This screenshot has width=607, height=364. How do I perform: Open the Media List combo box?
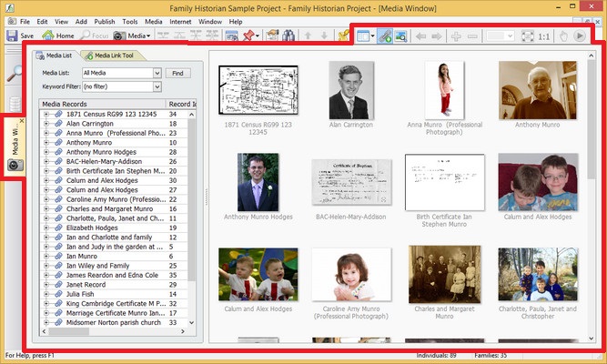pyautogui.click(x=157, y=73)
